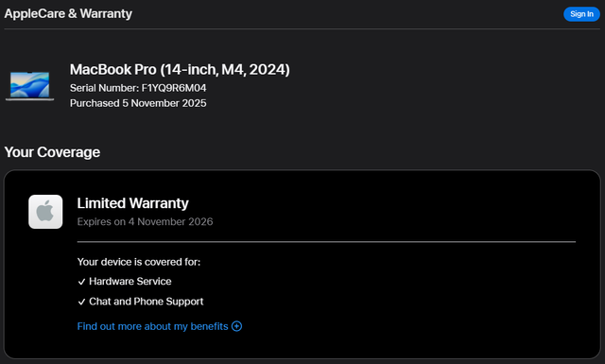The width and height of the screenshot is (605, 364).
Task: Click the 'Your Coverage' heading
Action: pos(52,152)
